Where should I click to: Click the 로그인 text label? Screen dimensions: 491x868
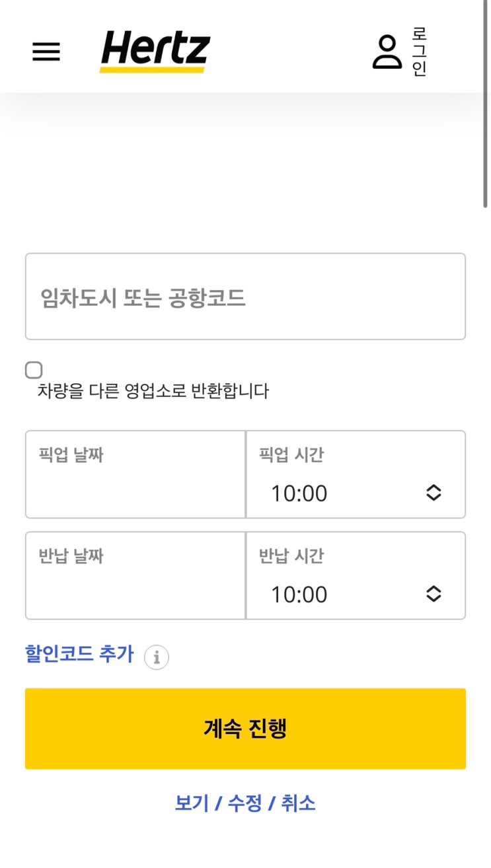click(x=420, y=52)
